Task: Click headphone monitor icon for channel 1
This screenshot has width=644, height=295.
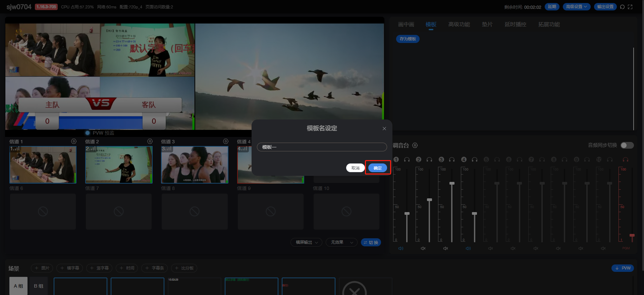Action: click(x=407, y=160)
